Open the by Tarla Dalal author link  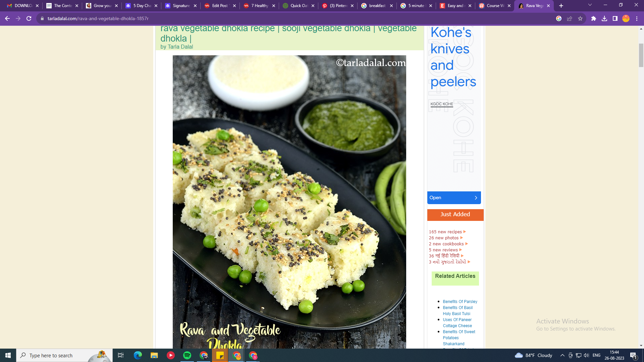coord(176,47)
